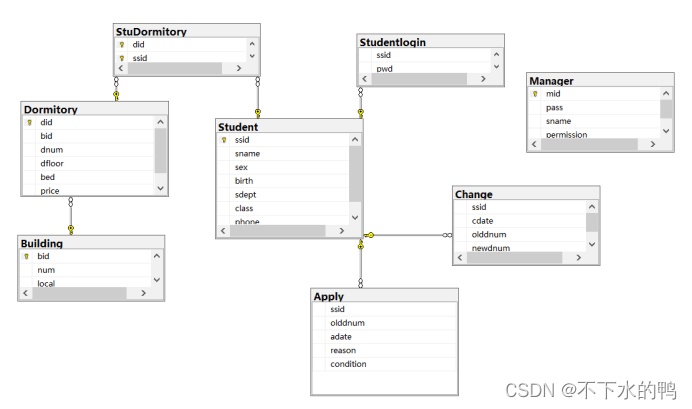Click scroll down arrow in StuDormitory table

[252, 56]
